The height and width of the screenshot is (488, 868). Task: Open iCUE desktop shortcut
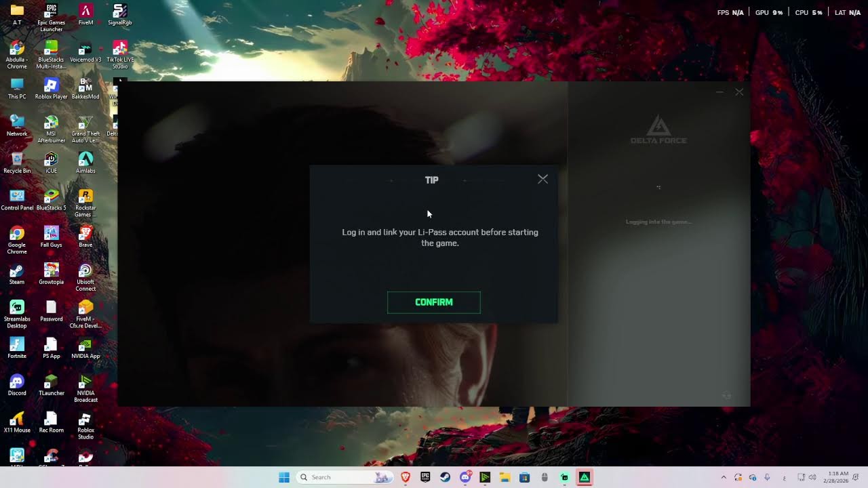[x=51, y=163]
